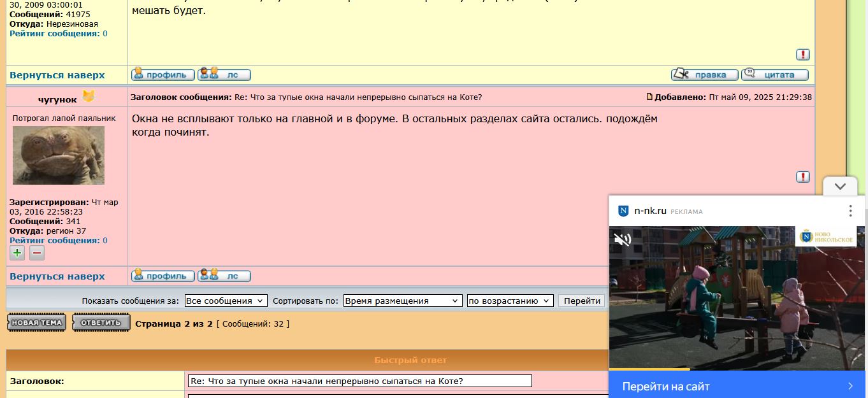Click the Заголовок text input field

point(359,381)
